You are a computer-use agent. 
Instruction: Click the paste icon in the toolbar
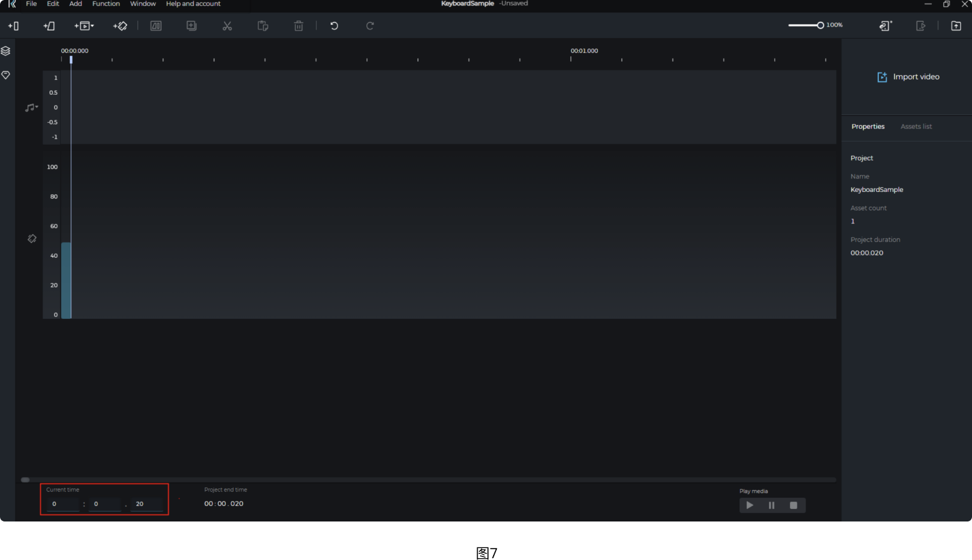tap(263, 25)
